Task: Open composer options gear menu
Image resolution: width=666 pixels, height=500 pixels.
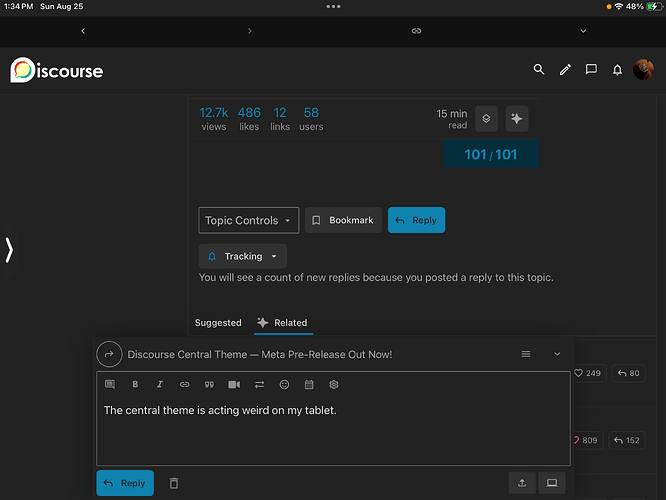Action: (334, 384)
